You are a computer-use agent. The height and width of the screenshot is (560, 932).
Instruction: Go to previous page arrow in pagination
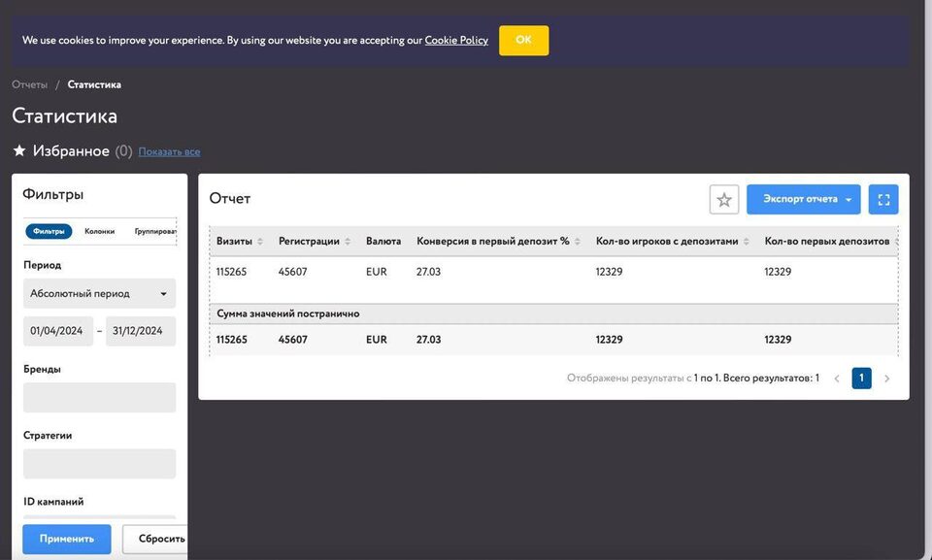tap(837, 379)
